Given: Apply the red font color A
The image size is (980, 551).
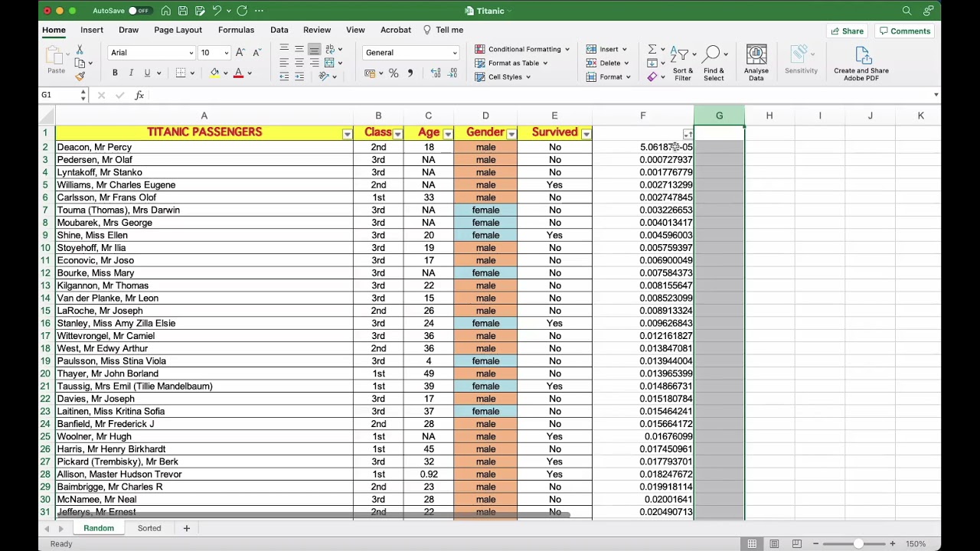Looking at the screenshot, I should pos(239,73).
